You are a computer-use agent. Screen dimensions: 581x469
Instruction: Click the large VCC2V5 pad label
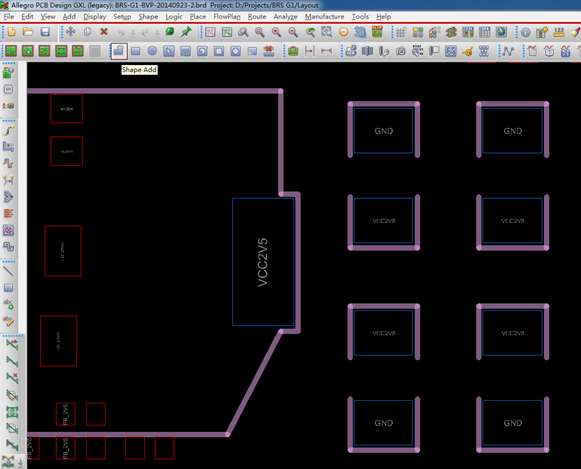pos(263,262)
